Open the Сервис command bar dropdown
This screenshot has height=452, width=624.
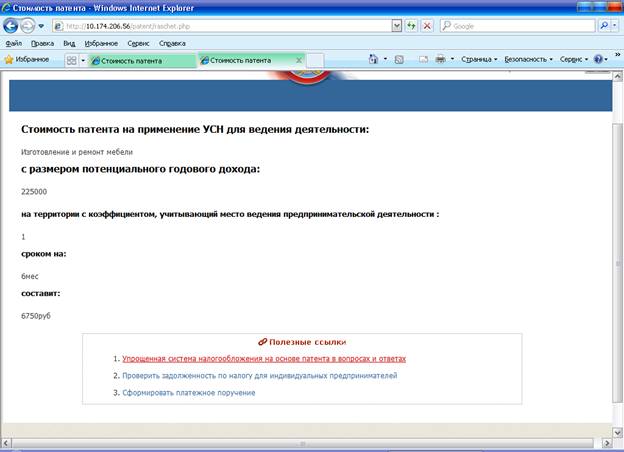click(x=574, y=60)
